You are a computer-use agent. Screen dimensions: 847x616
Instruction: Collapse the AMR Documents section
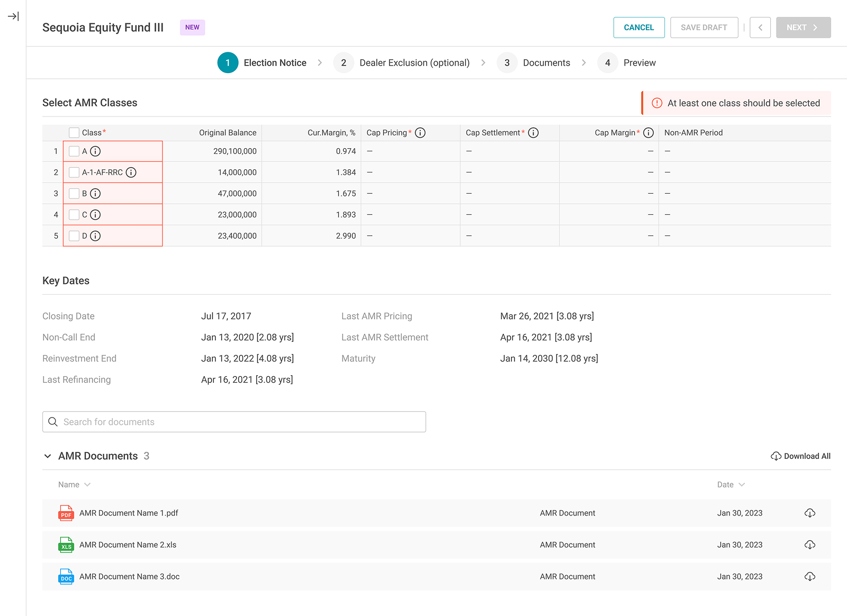coord(48,456)
